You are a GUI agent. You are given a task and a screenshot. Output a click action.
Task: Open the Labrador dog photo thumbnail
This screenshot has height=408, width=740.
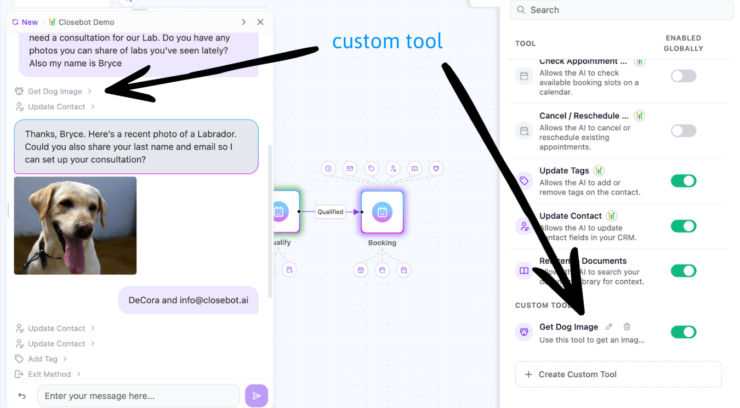[x=75, y=225]
